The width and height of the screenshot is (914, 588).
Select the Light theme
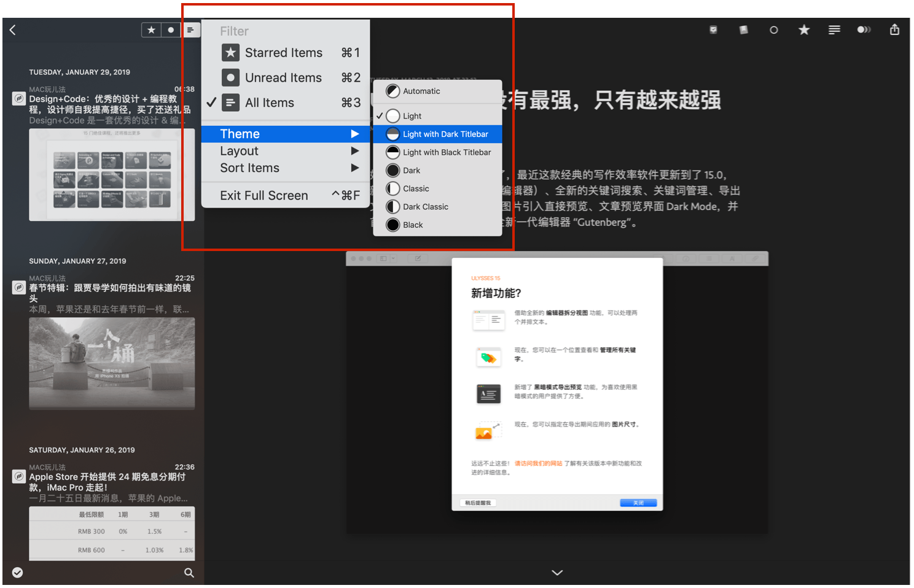point(437,116)
